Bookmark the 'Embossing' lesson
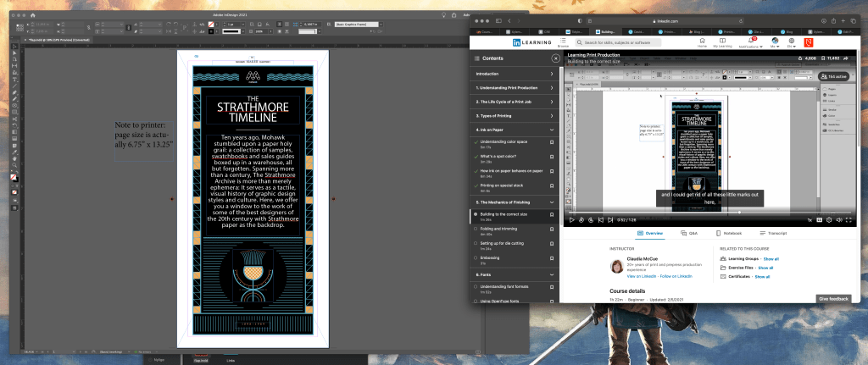Image resolution: width=868 pixels, height=365 pixels. coord(552,260)
